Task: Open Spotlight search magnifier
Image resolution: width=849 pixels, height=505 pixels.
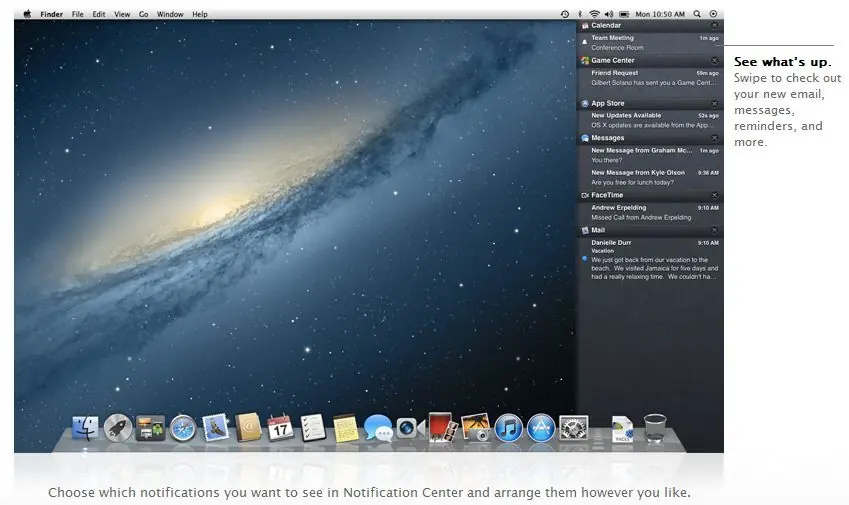Action: click(x=697, y=14)
